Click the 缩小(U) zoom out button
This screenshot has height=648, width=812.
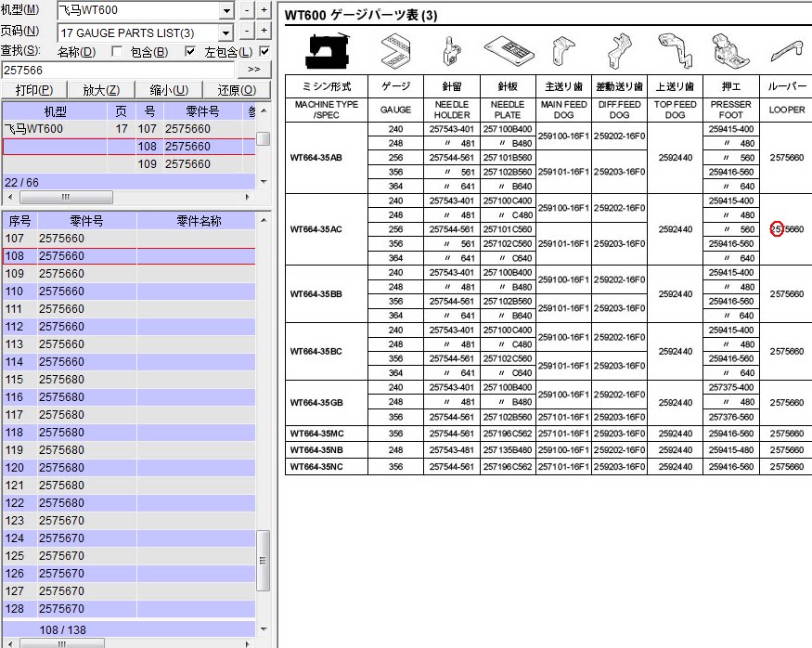pyautogui.click(x=169, y=90)
